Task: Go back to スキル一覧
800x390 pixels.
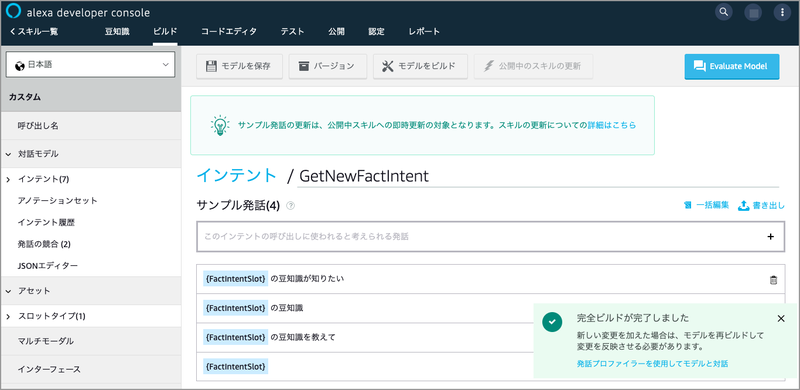Action: click(x=34, y=32)
